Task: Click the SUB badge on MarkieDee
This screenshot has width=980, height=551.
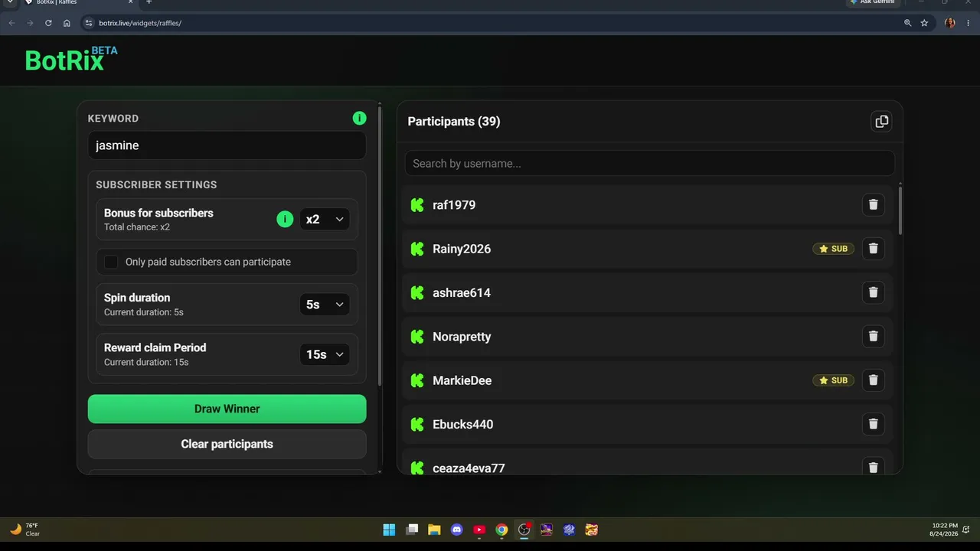Action: [x=833, y=380]
